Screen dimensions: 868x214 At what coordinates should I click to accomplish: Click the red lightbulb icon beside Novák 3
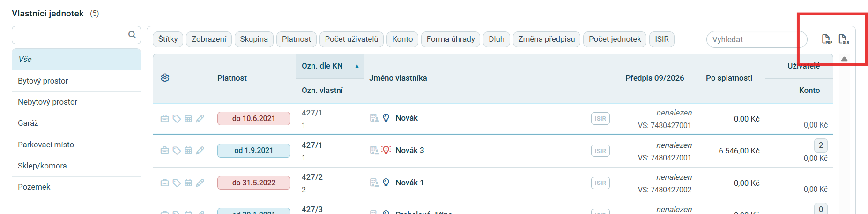click(x=386, y=150)
